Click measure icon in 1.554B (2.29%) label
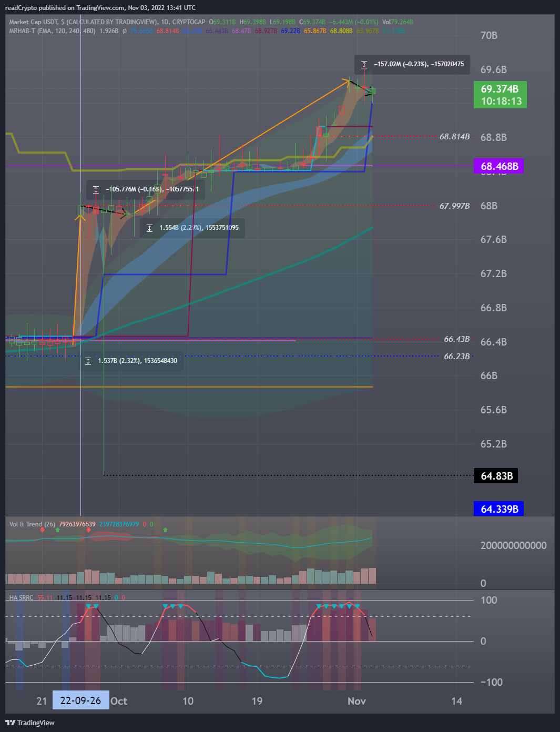This screenshot has height=732, width=560. tap(149, 228)
